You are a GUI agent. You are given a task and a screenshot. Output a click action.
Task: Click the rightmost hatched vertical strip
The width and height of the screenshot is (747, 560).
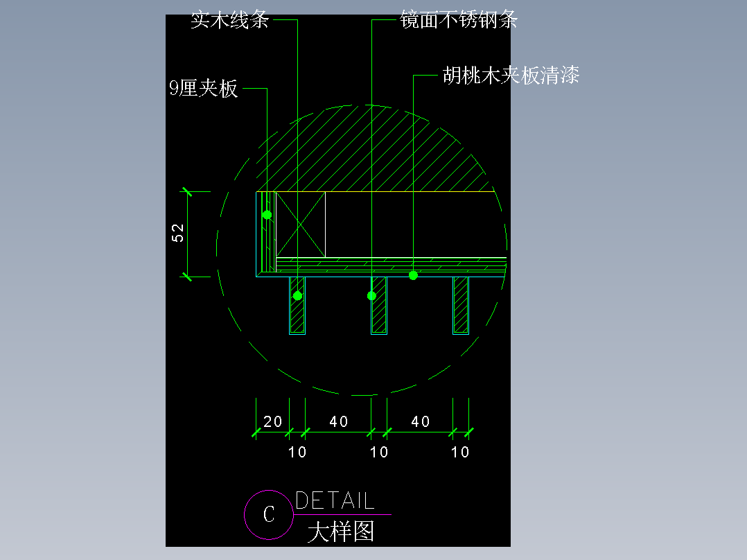click(x=461, y=306)
